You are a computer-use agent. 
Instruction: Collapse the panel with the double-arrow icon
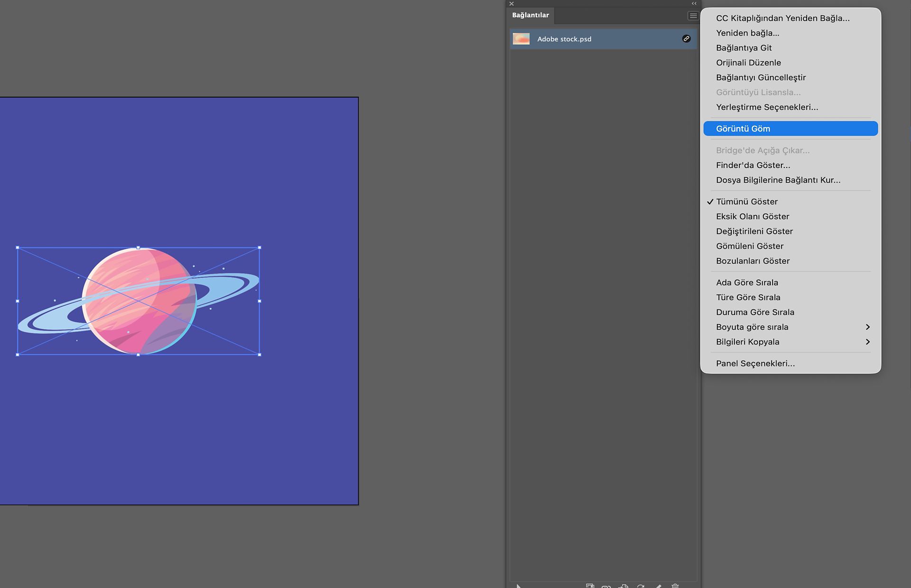click(x=694, y=3)
